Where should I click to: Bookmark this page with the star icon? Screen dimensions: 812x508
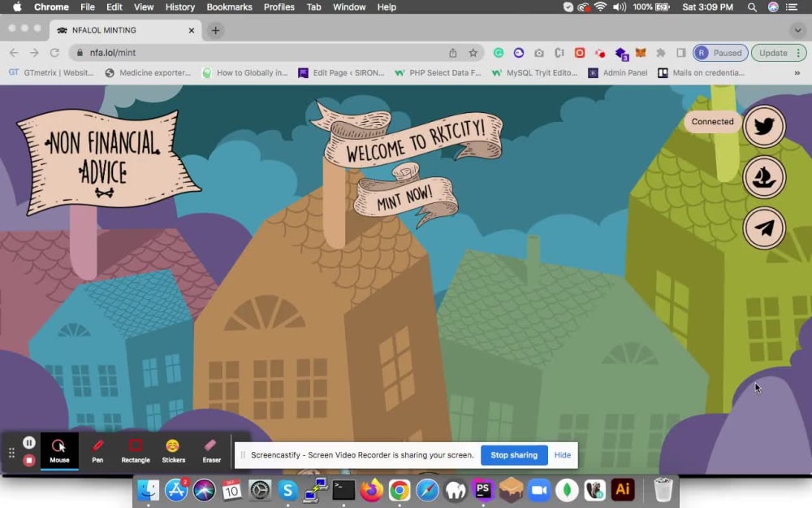(x=473, y=53)
